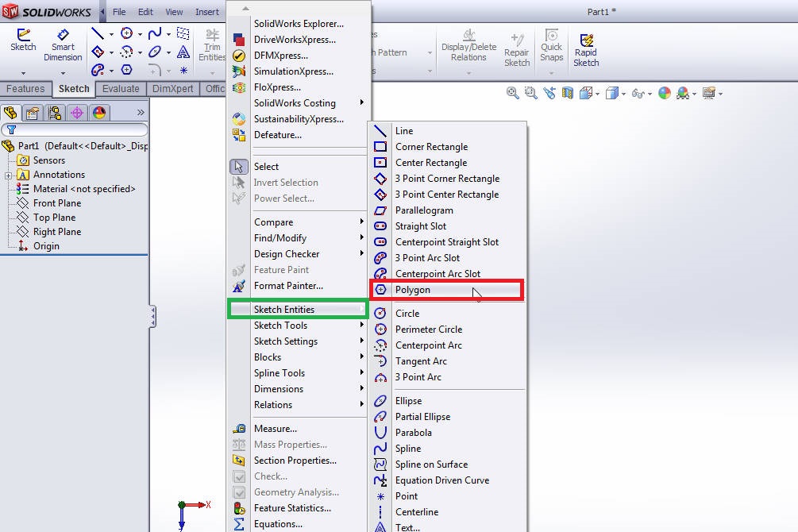This screenshot has width=798, height=532.
Task: Open Display/Delete Relations tool
Action: [468, 45]
